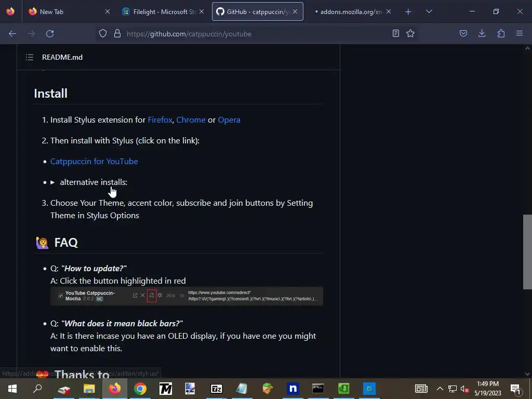The height and width of the screenshot is (399, 532).
Task: Close the Filelight tab
Action: pos(202,12)
